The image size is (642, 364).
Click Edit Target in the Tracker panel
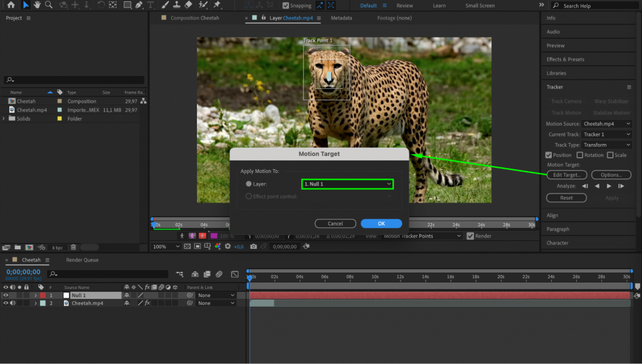(x=566, y=174)
